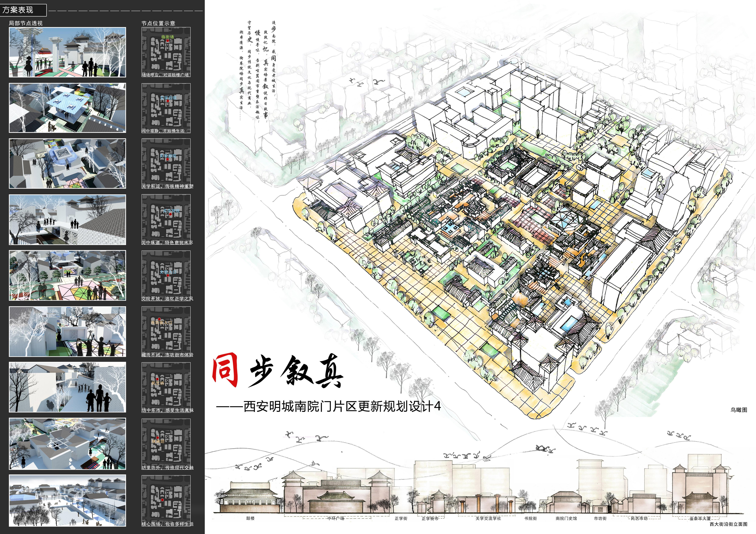Image resolution: width=756 pixels, height=534 pixels.
Task: Click the 西大街沿街立面图 caption
Action: pyautogui.click(x=728, y=524)
